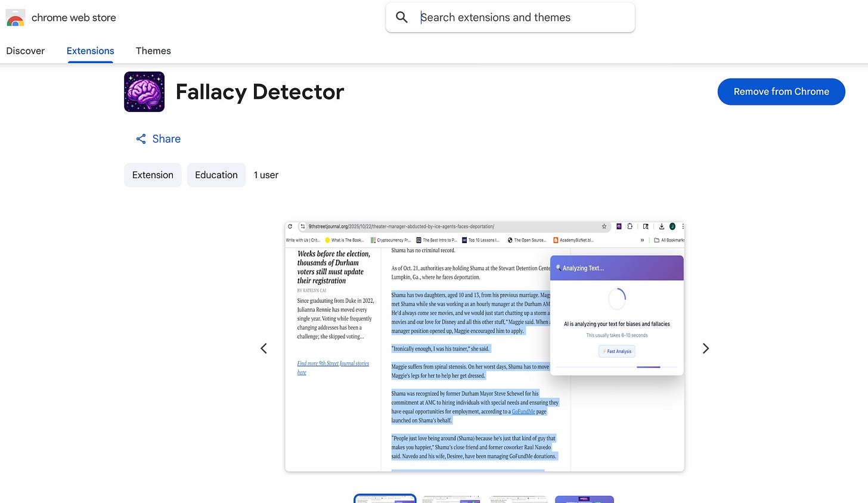Click the magnifier icon in the search box
Image resolution: width=868 pixels, height=503 pixels.
[402, 17]
